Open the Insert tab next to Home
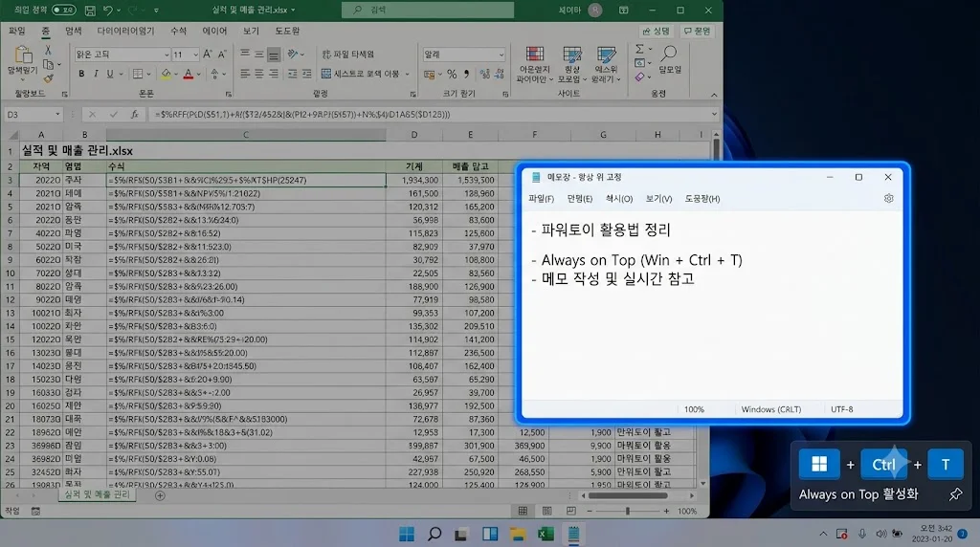Image resolution: width=980 pixels, height=547 pixels. pos(73,31)
